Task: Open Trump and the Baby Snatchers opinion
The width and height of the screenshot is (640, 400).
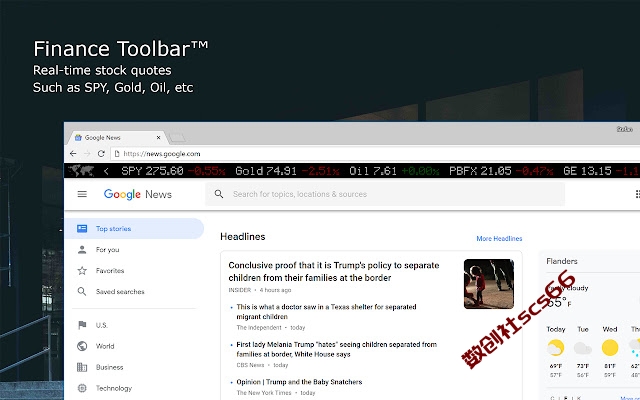Action: coord(299,382)
